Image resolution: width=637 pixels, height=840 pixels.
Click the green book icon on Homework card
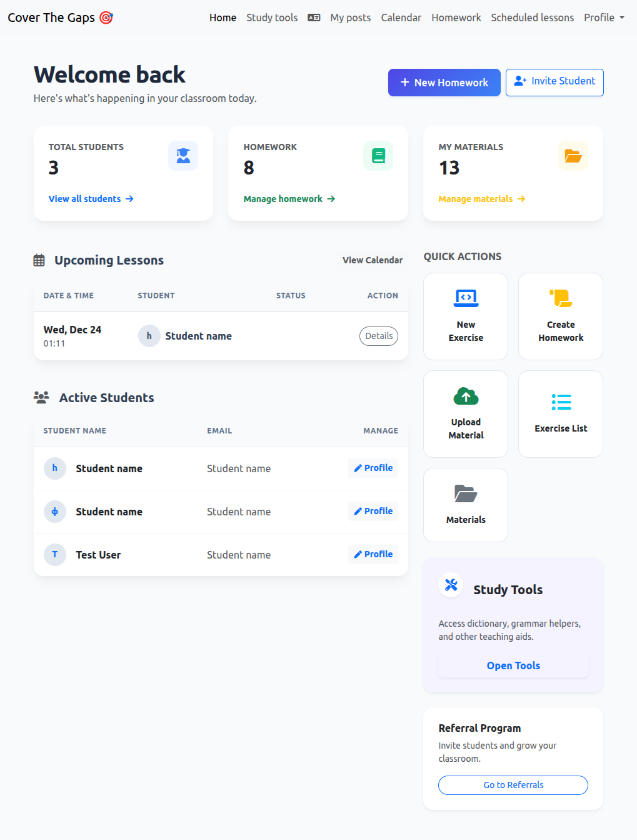pyautogui.click(x=378, y=156)
